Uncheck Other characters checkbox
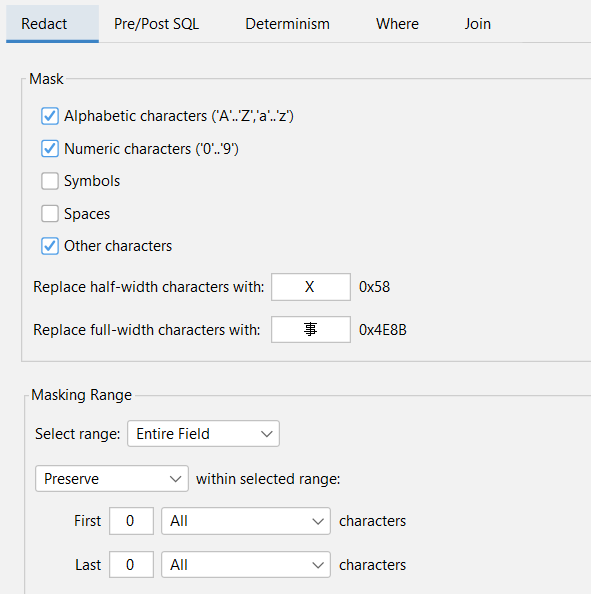Viewport: 591px width, 594px height. pos(50,246)
